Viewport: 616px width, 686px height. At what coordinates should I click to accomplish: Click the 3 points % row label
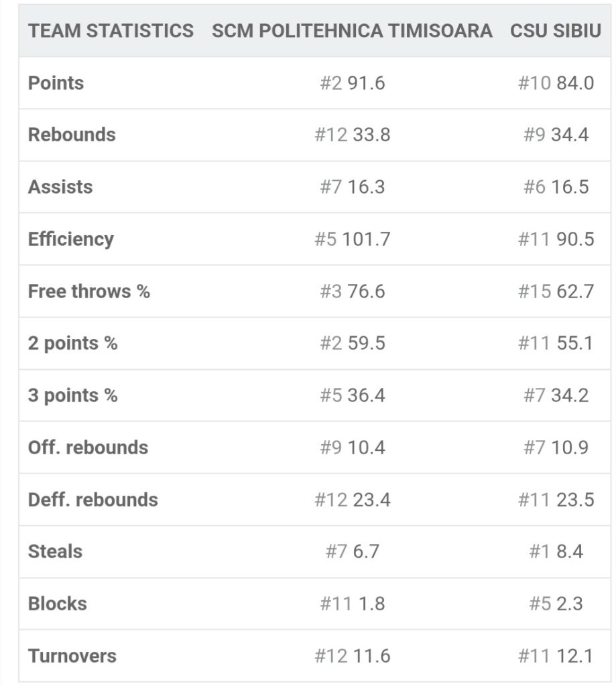[x=73, y=395]
